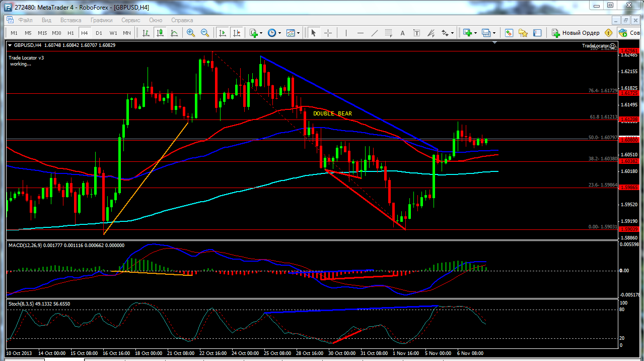Click the new chart icon
Viewport: 644px width, 361px height.
(x=467, y=33)
